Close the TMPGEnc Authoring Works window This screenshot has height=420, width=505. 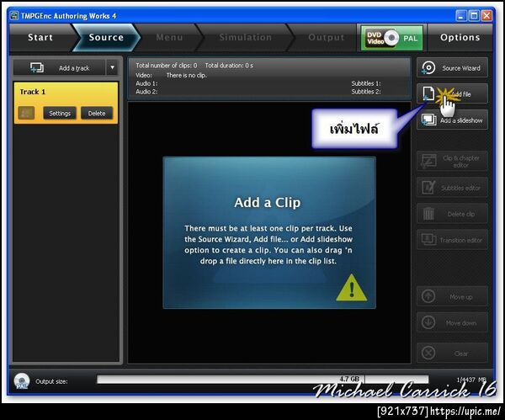[x=486, y=15]
